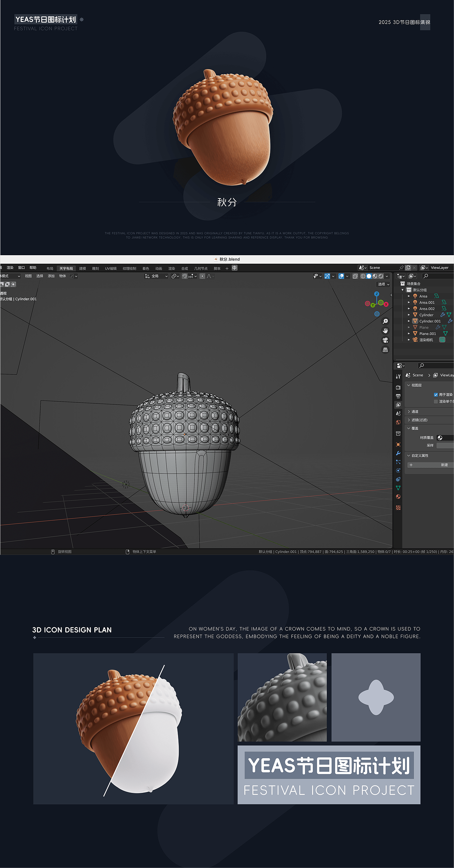Open the shading options dropdown arrow
The width and height of the screenshot is (454, 868).
tap(387, 276)
